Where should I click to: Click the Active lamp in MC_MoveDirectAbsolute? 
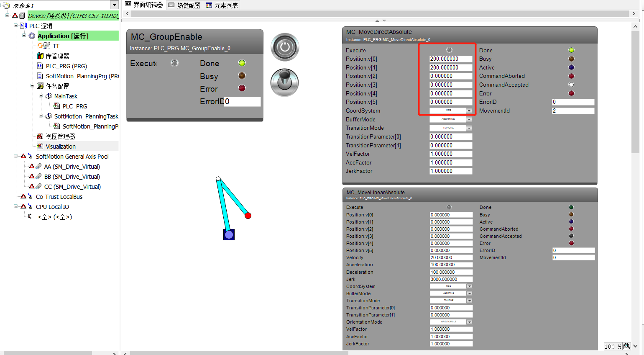[571, 67]
